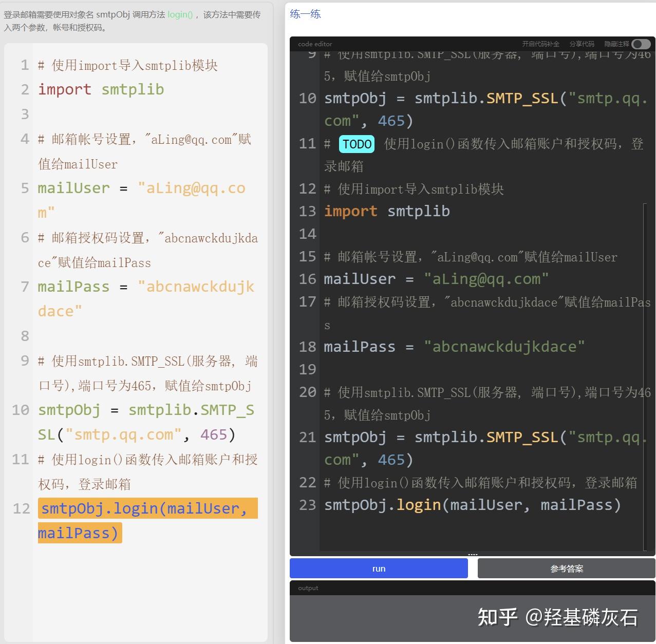
Task: Toggle the 隐藏注释 switch
Action: tap(641, 44)
